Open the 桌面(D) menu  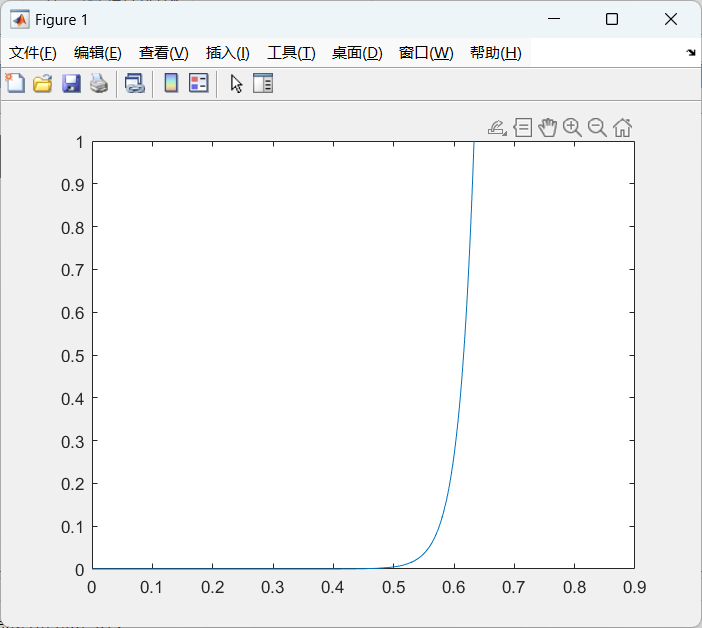pos(357,53)
